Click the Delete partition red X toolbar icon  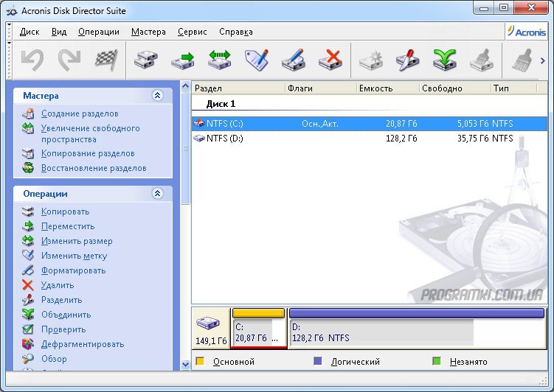(330, 59)
